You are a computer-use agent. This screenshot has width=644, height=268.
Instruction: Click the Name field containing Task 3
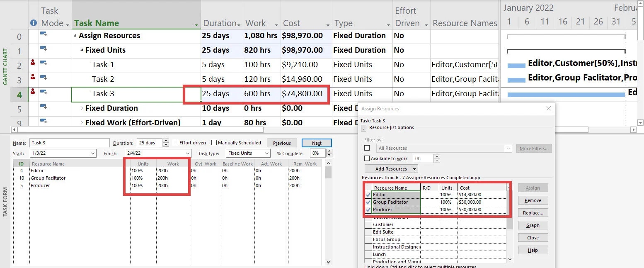70,143
